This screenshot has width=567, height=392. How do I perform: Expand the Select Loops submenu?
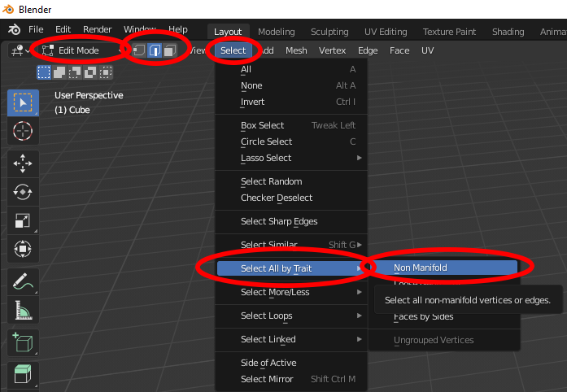[x=291, y=316]
